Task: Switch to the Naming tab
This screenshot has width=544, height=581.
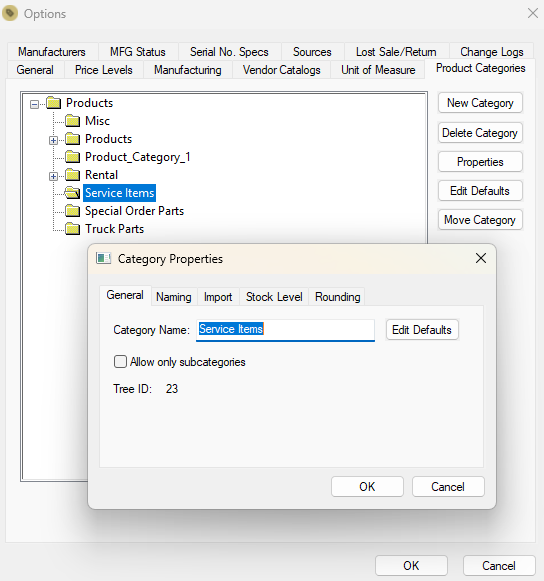Action: pos(174,297)
